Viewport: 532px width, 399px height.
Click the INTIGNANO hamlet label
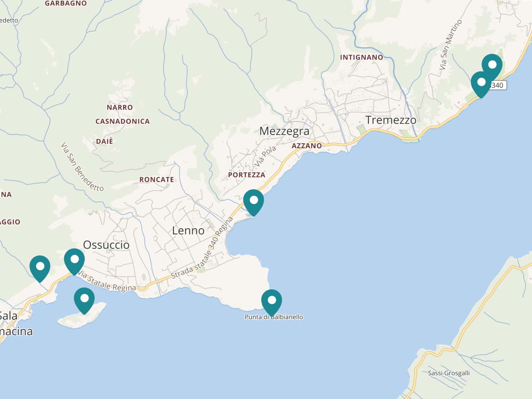[361, 57]
